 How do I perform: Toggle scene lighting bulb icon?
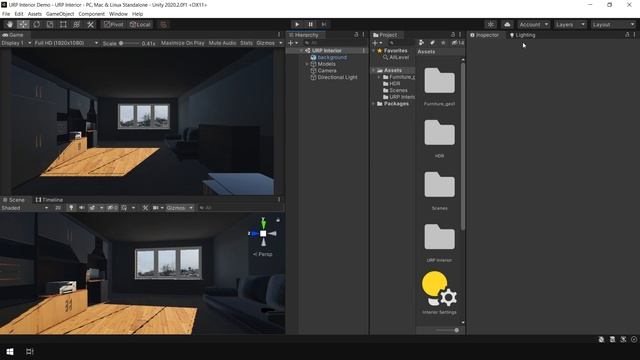71,208
